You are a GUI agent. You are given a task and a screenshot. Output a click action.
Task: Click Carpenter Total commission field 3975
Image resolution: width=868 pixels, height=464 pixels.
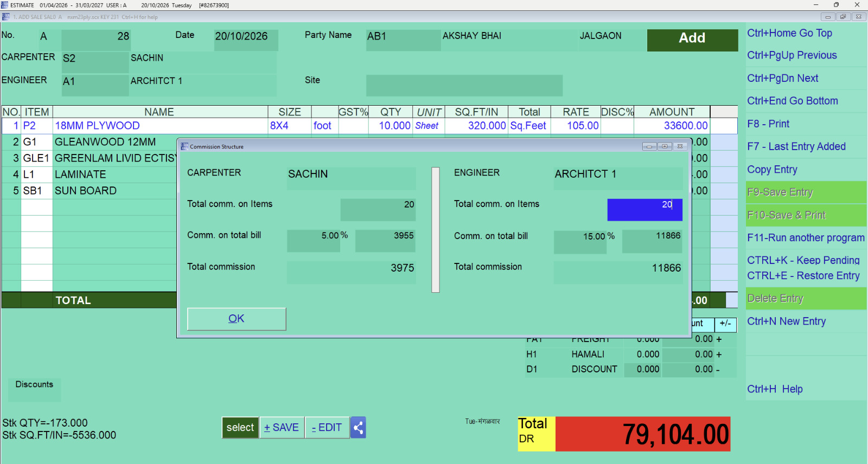(351, 273)
